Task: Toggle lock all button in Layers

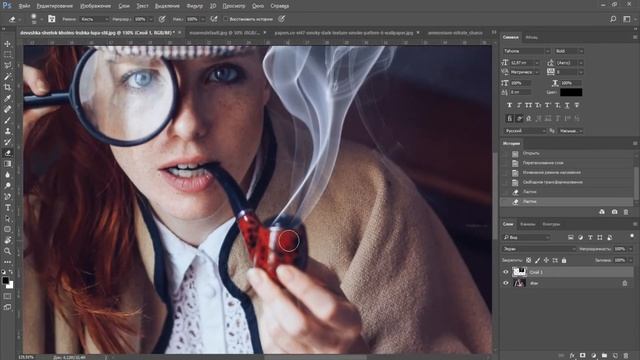Action: pos(564,260)
